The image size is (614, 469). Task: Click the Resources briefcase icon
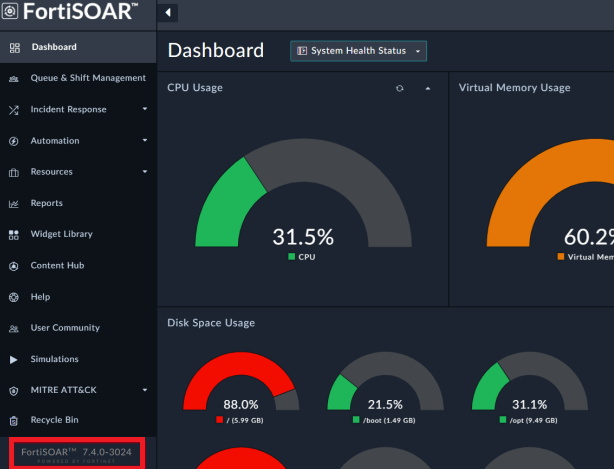[14, 172]
